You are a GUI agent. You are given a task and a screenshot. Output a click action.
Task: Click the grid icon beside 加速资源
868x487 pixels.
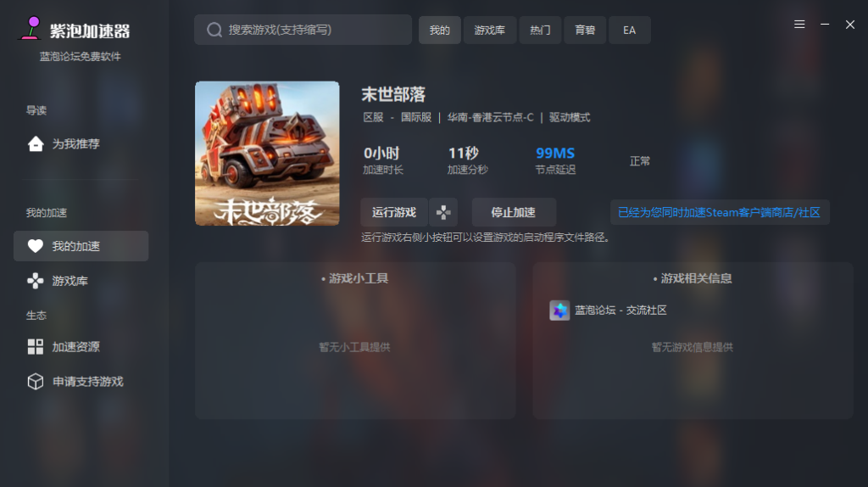pos(36,347)
